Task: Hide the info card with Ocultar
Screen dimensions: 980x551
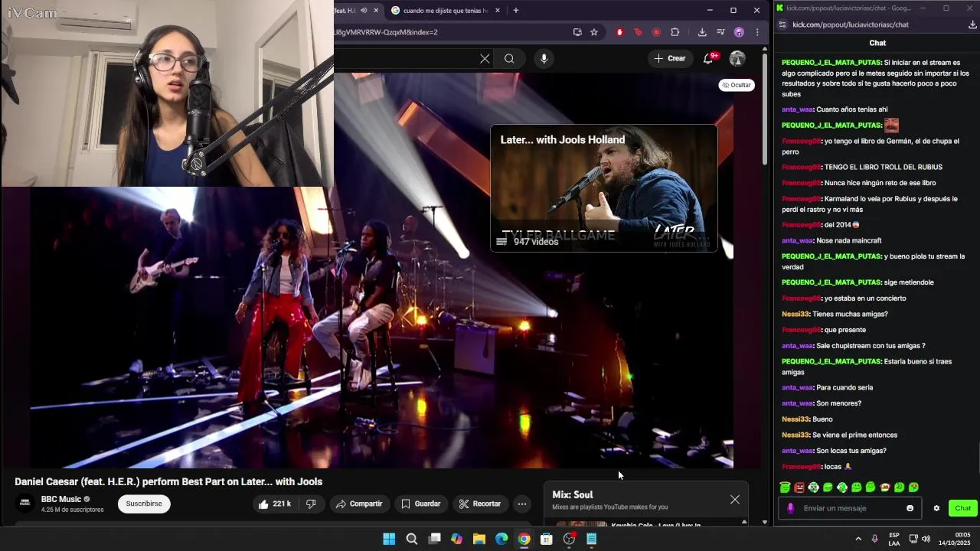Action: (x=737, y=85)
